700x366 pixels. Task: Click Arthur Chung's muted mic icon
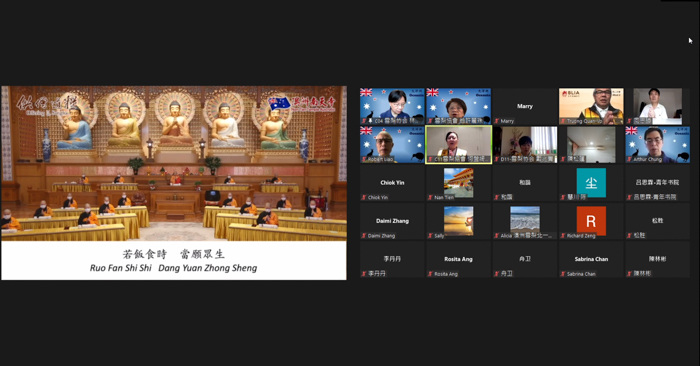point(629,159)
